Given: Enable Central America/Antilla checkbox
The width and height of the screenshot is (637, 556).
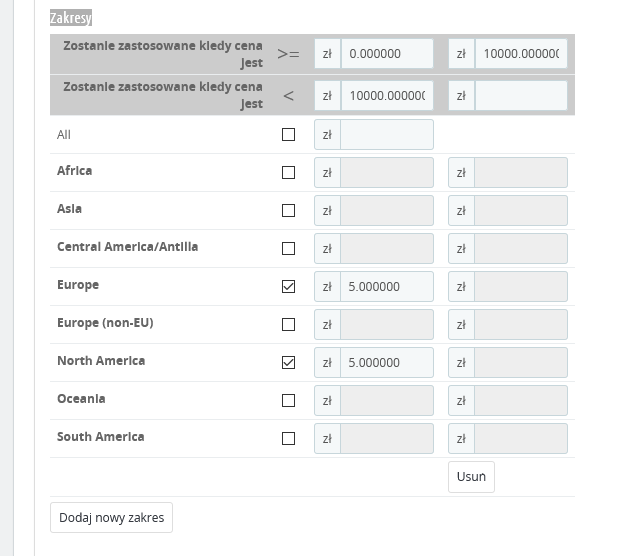Looking at the screenshot, I should (x=289, y=249).
